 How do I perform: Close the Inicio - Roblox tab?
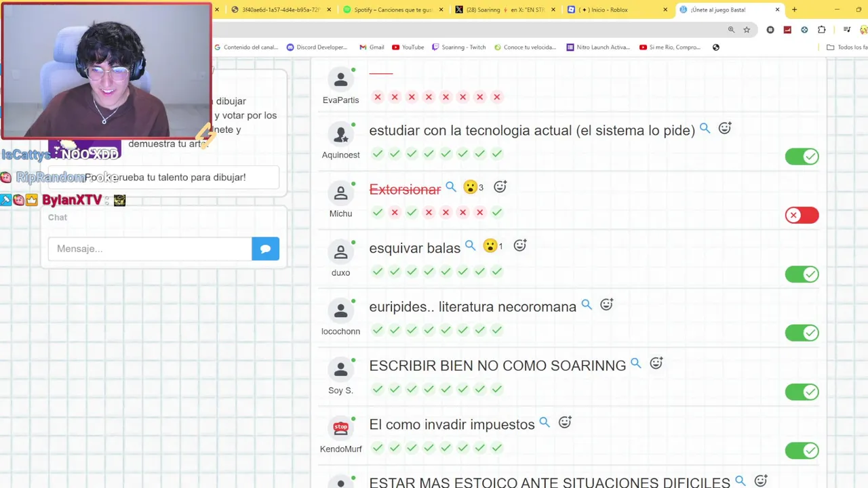pos(665,9)
